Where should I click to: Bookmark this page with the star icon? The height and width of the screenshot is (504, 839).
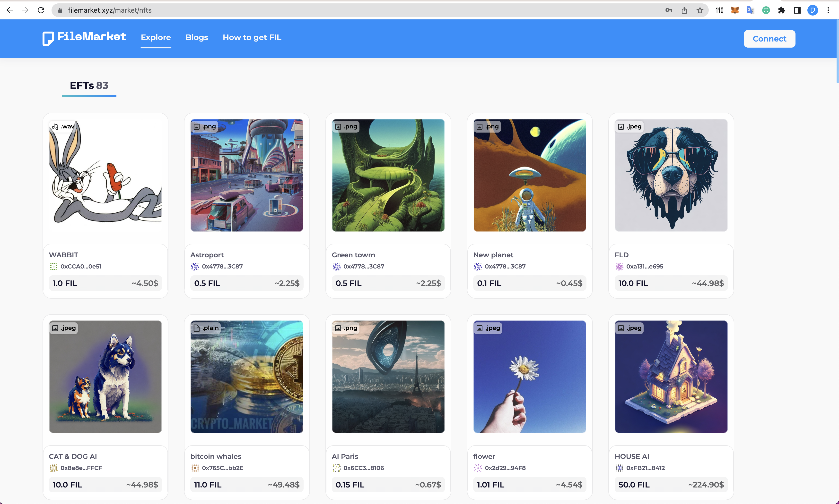[x=700, y=10]
